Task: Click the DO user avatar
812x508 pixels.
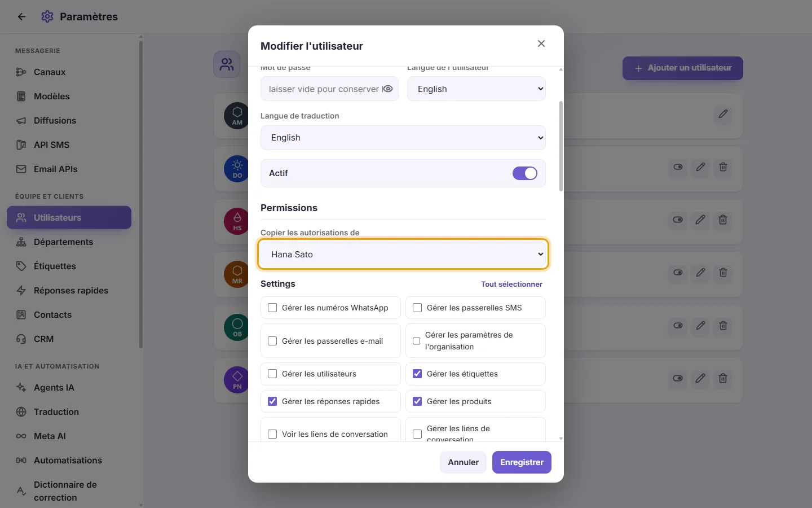Action: (237, 168)
